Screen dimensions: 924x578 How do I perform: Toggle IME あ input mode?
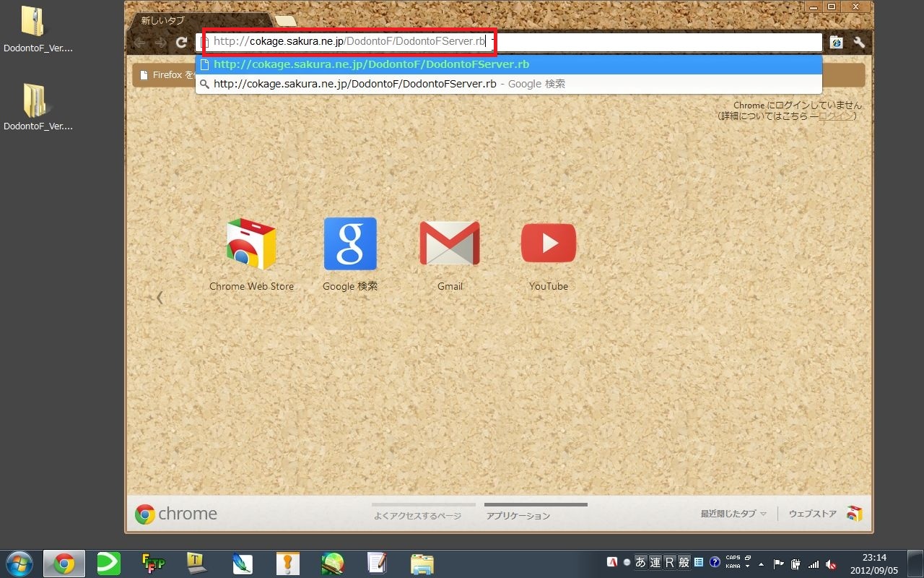click(640, 563)
